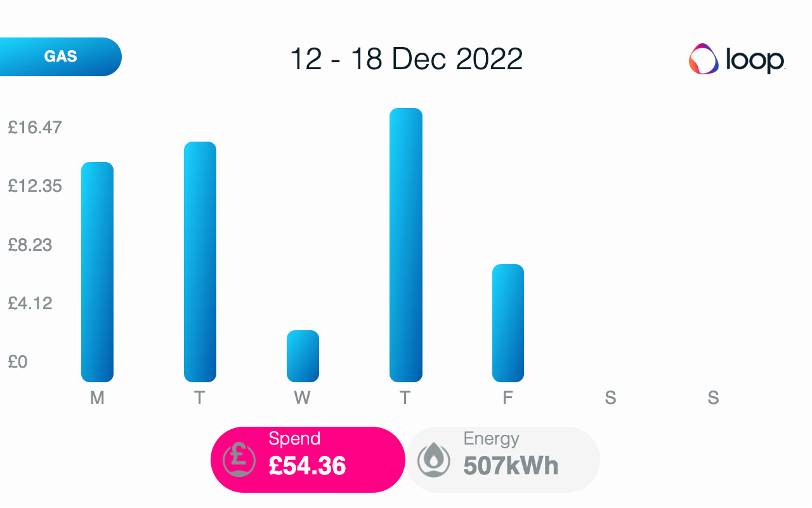The width and height of the screenshot is (812, 508).
Task: Click the pound sterling icon in Spend badge
Action: [238, 458]
